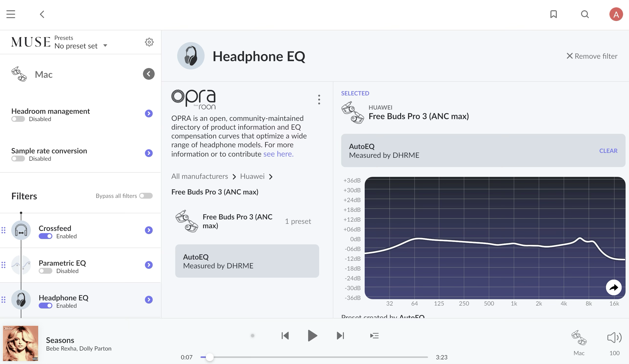
Task: Open the hamburger navigation menu
Action: click(x=11, y=14)
